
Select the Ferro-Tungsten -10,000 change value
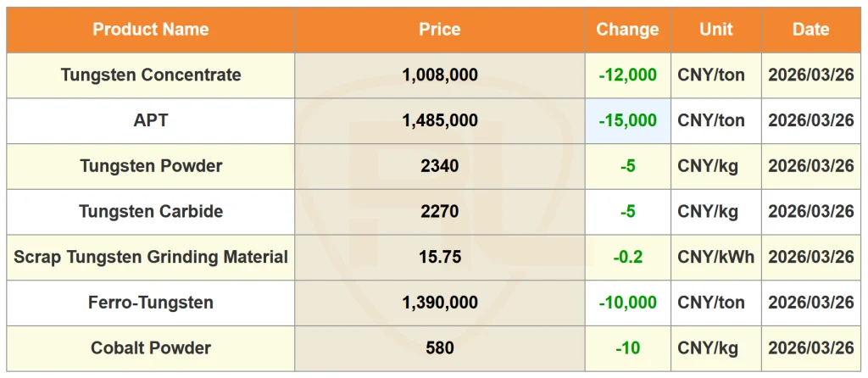point(628,303)
